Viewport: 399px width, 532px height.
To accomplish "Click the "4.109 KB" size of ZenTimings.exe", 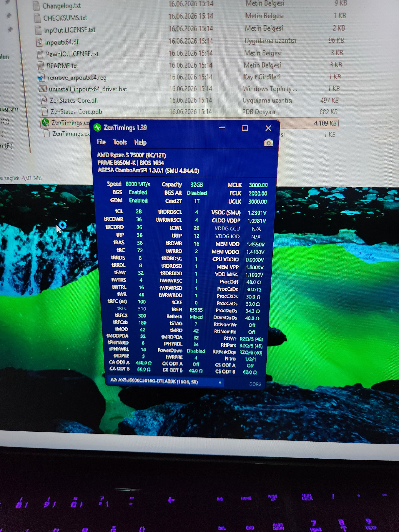I will pos(325,123).
